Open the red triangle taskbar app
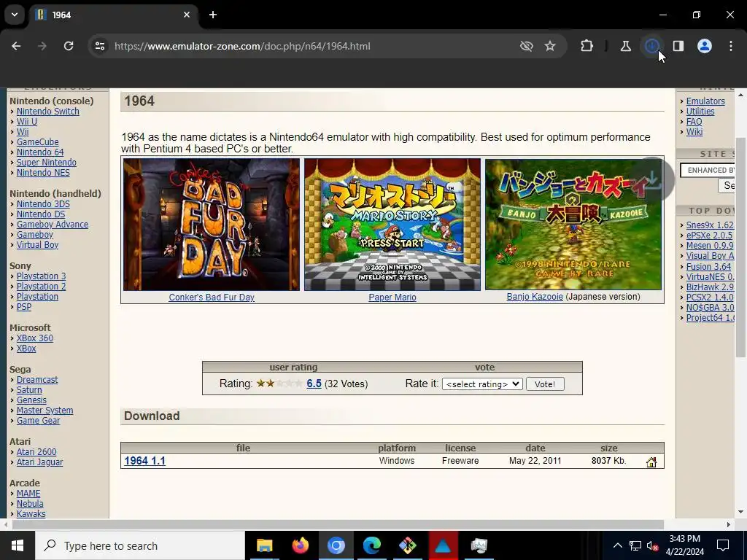This screenshot has height=560, width=747. coord(443,545)
